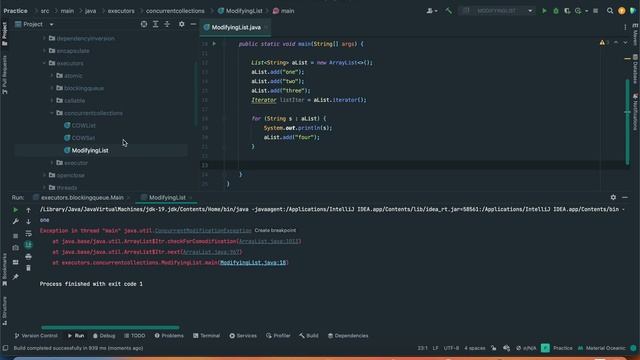Pin the Run tab with the pin icon
The height and width of the screenshot is (360, 640).
point(16,277)
